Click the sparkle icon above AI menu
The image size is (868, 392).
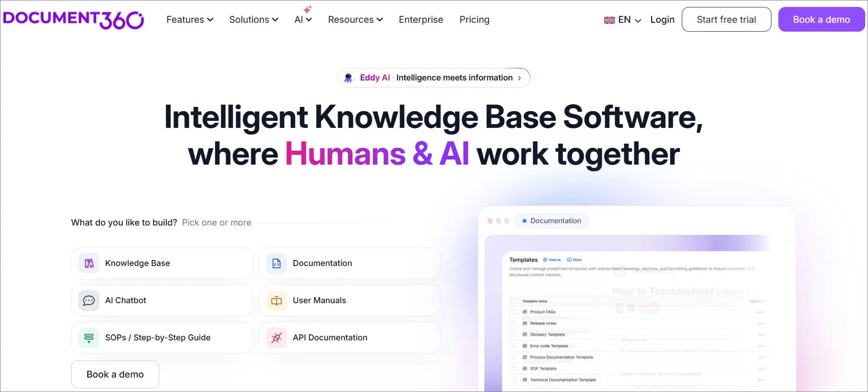point(307,9)
